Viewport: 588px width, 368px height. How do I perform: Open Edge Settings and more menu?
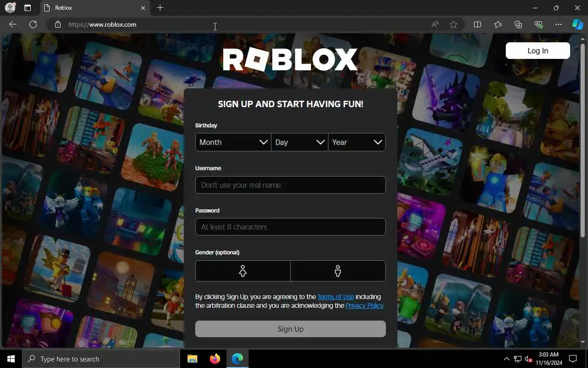[x=559, y=24]
